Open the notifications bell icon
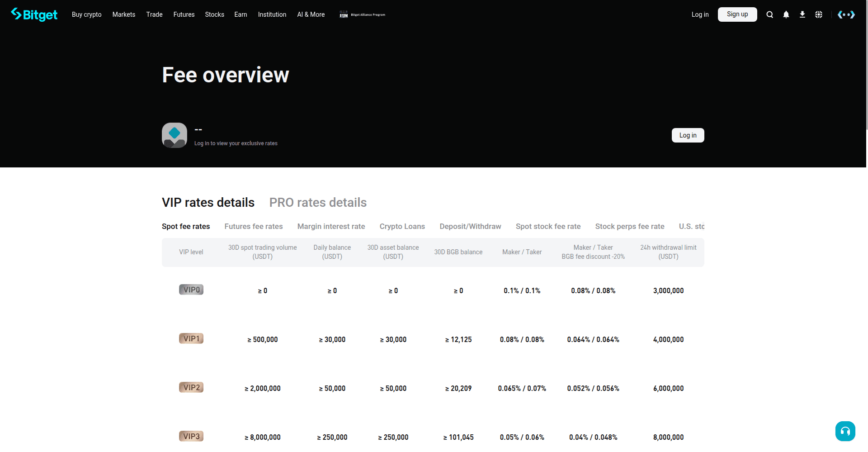Image resolution: width=868 pixels, height=452 pixels. click(x=786, y=14)
